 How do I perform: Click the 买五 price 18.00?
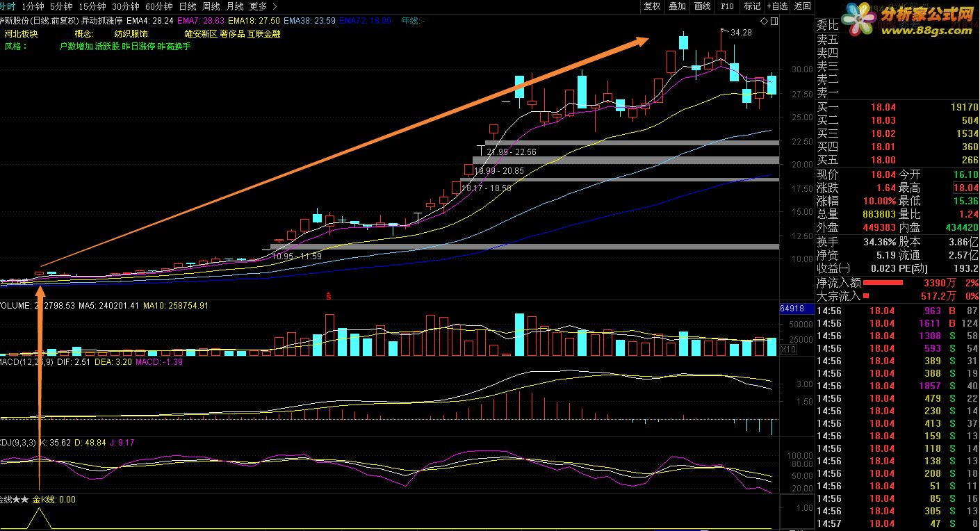tap(883, 161)
